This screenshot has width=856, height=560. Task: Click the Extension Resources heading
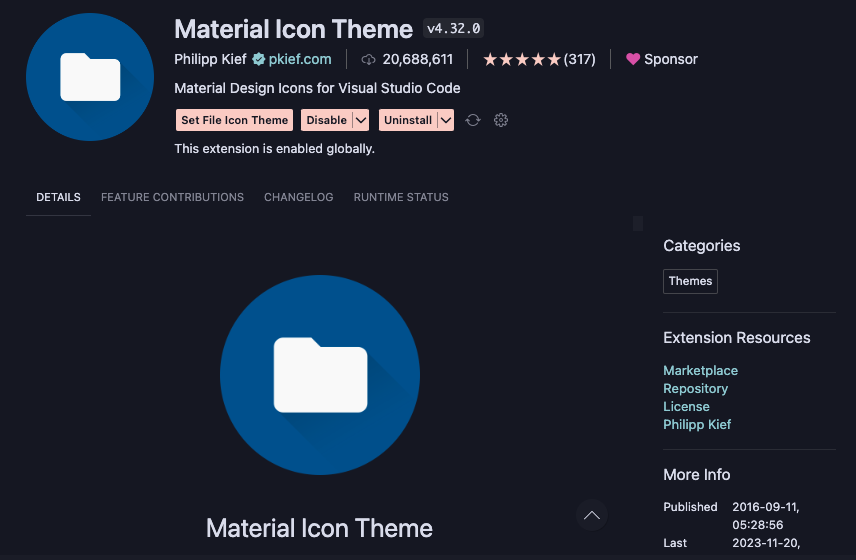click(x=736, y=338)
